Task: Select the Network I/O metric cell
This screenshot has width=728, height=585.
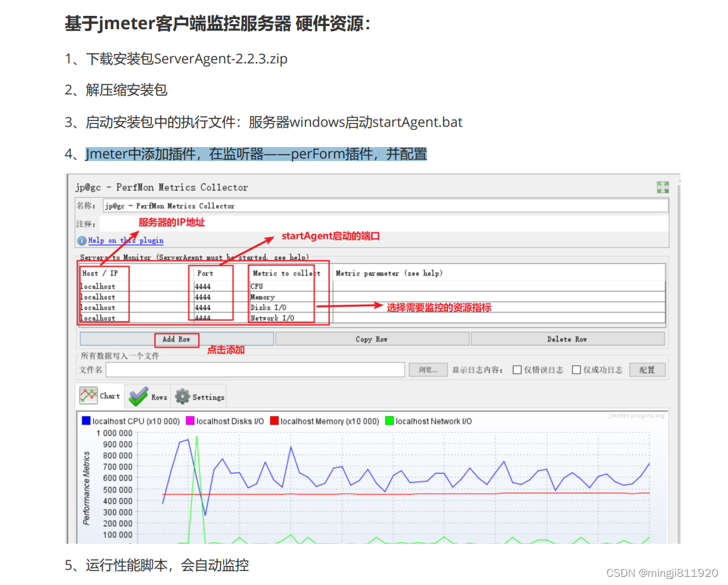Action: (290, 318)
